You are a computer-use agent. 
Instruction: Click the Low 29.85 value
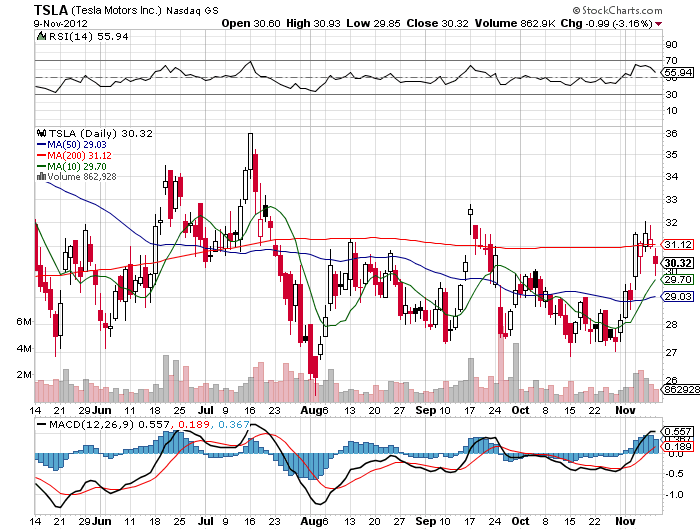pos(373,23)
